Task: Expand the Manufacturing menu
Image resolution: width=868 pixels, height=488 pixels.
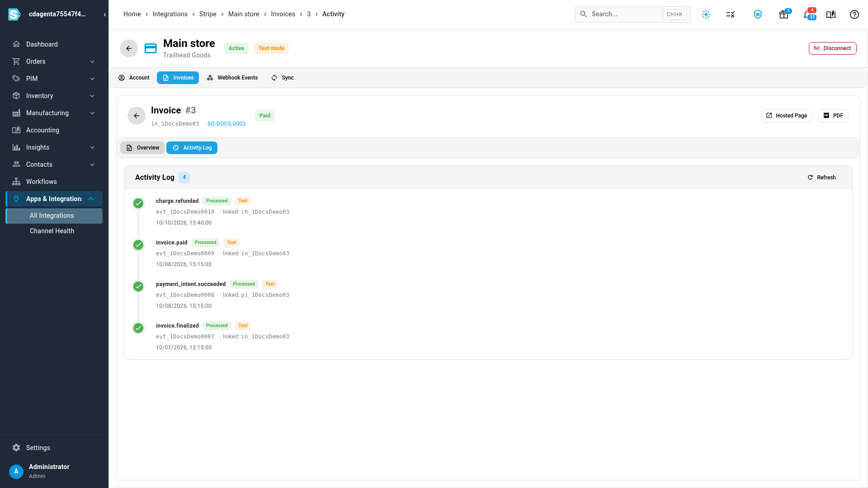Action: 54,113
